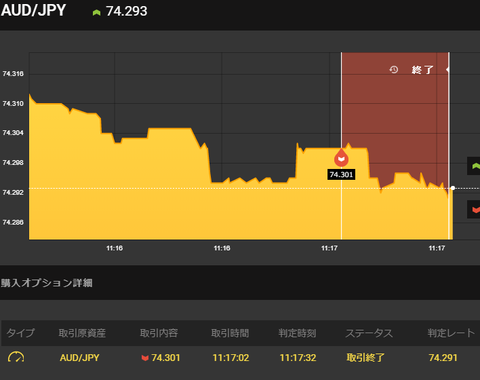Click AUD/JPY in the trade row

[x=80, y=358]
